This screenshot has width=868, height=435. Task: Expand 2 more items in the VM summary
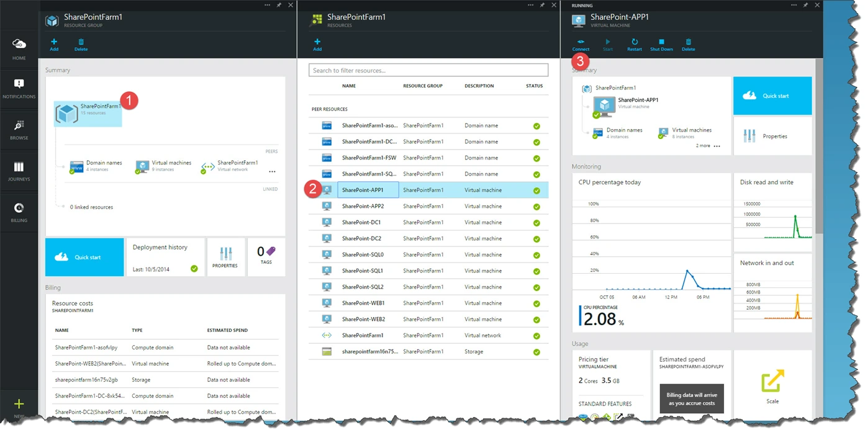708,146
